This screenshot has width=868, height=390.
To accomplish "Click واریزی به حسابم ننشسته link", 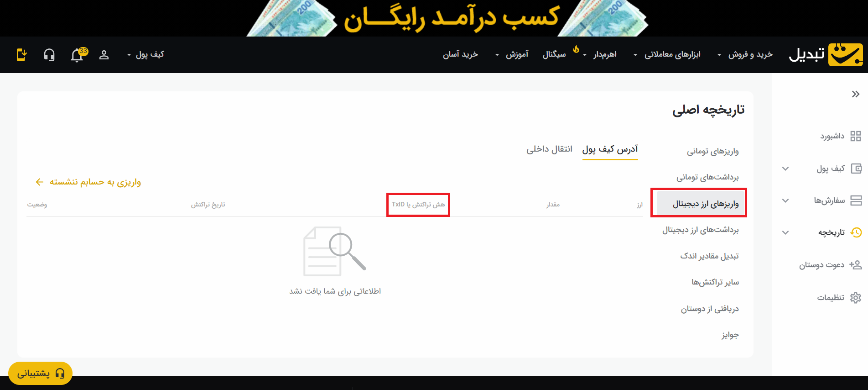I will click(88, 182).
